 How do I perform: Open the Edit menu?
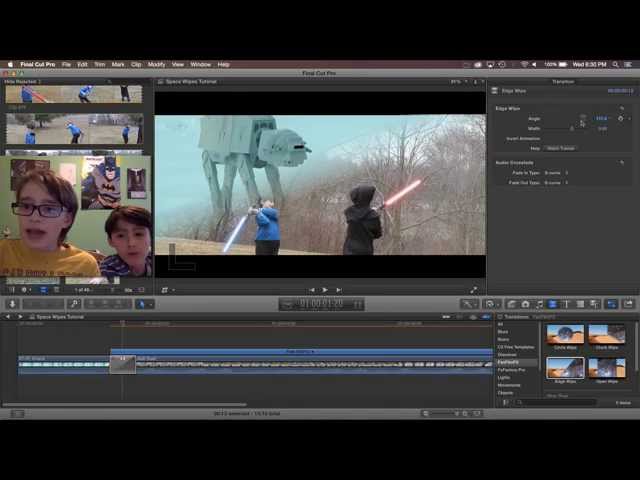[x=82, y=64]
